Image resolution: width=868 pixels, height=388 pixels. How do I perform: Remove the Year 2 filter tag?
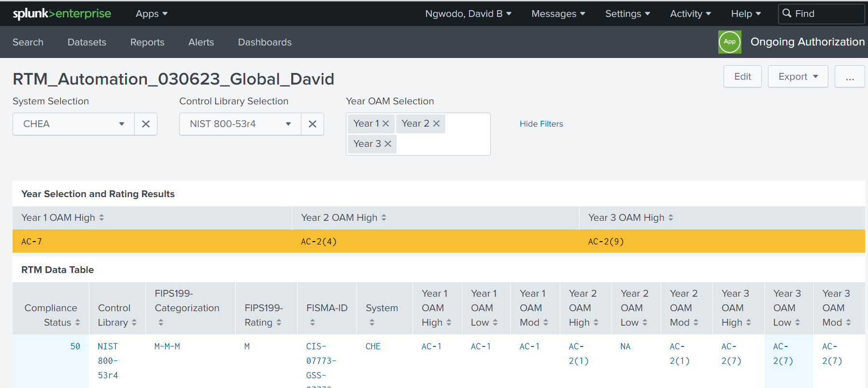click(x=437, y=124)
